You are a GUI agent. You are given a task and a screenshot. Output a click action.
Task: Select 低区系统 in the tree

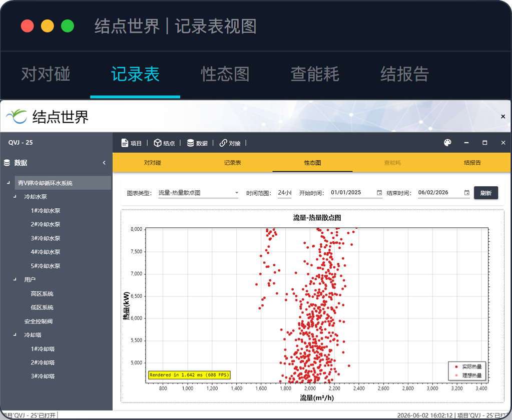pyautogui.click(x=42, y=307)
